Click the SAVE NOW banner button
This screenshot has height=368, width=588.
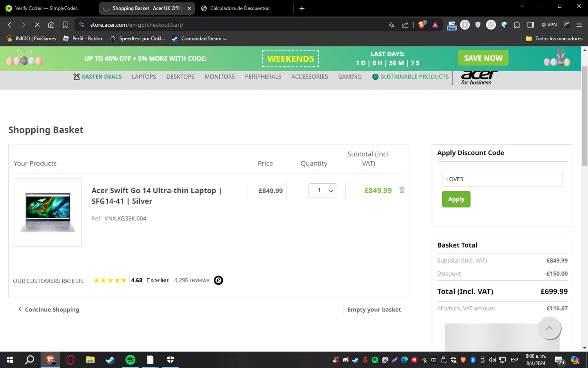click(x=483, y=58)
